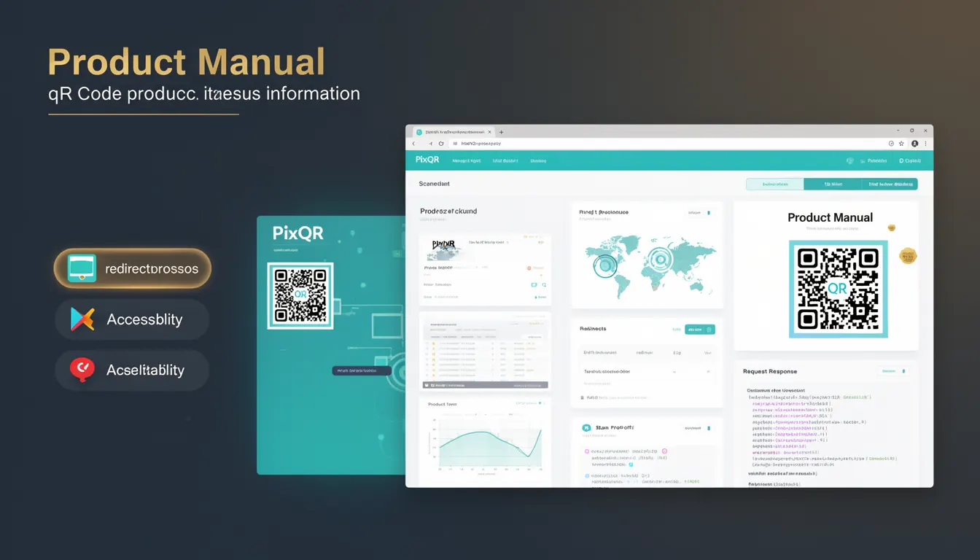Click the monitor icon on the redirect pill
Viewport: 980px width, 560px height.
(x=82, y=268)
